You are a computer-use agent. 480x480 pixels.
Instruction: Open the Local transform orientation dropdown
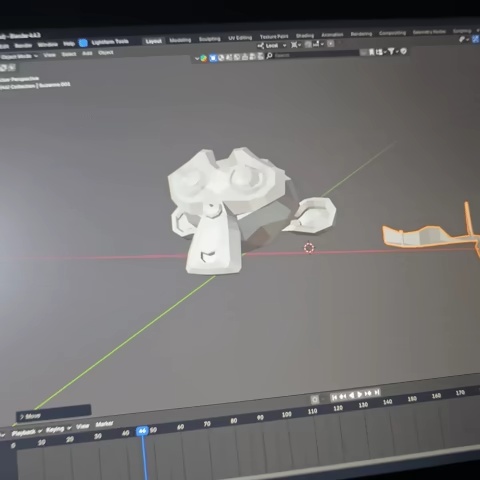pyautogui.click(x=272, y=46)
